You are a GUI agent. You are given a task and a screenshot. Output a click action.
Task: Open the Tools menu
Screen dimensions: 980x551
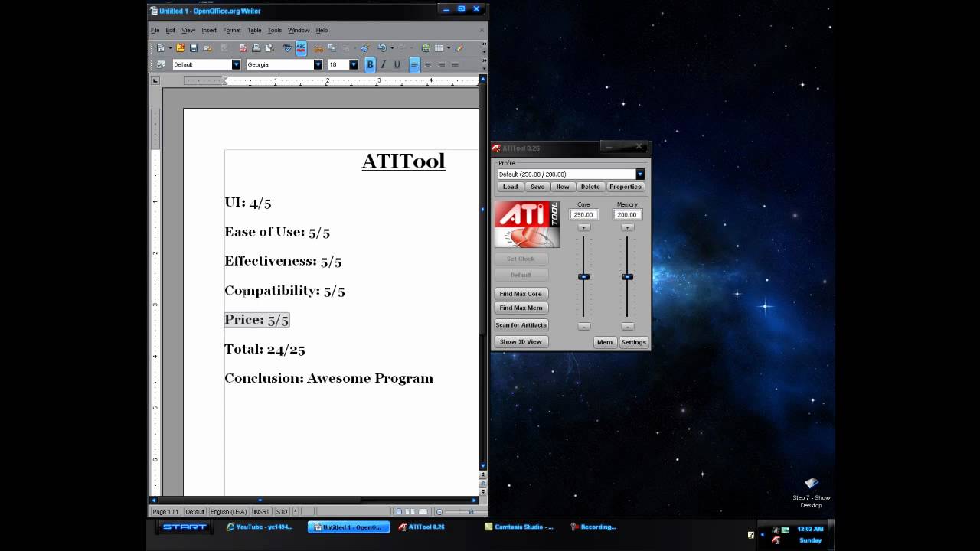click(275, 31)
